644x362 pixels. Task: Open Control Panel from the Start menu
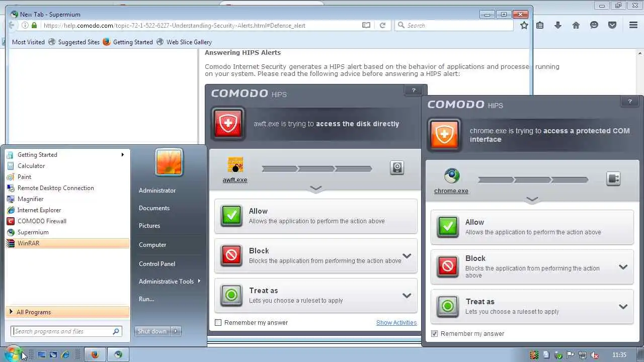pos(157,264)
